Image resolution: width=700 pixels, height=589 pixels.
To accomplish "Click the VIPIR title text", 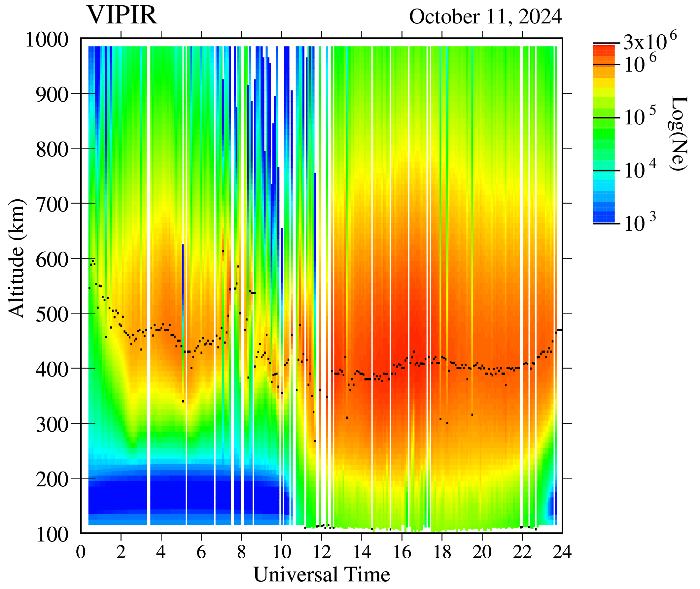I will (122, 15).
